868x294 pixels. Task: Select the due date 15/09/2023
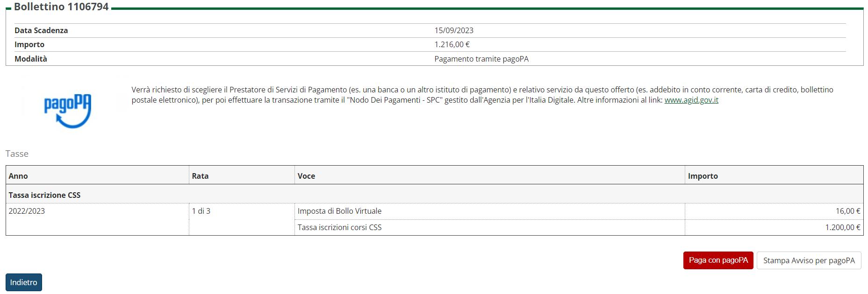[x=453, y=30]
